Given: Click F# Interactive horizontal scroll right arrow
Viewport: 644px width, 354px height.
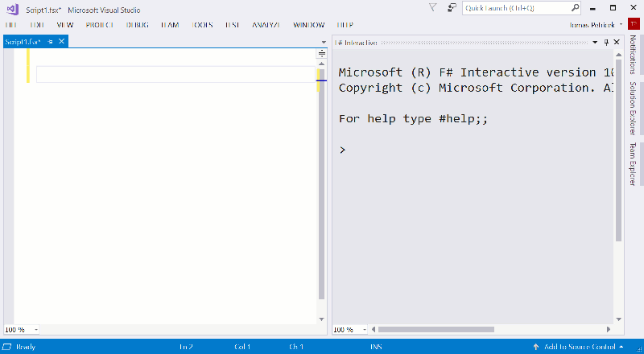Looking at the screenshot, I should click(x=609, y=329).
